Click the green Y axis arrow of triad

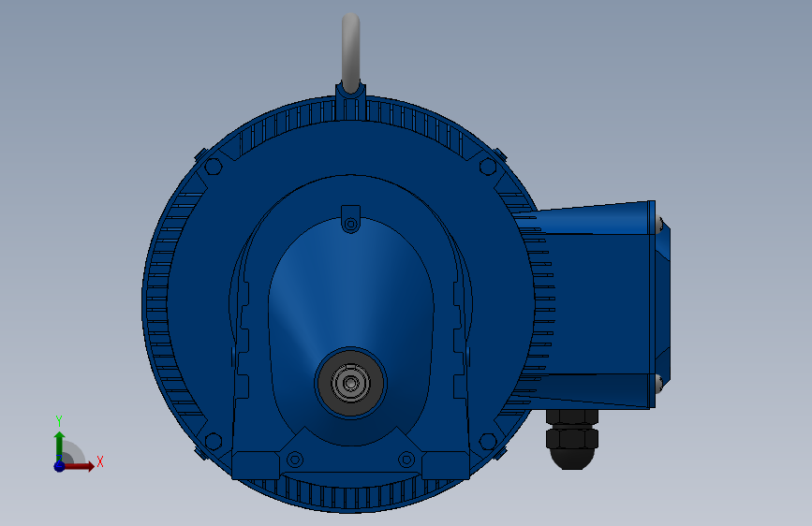point(59,446)
